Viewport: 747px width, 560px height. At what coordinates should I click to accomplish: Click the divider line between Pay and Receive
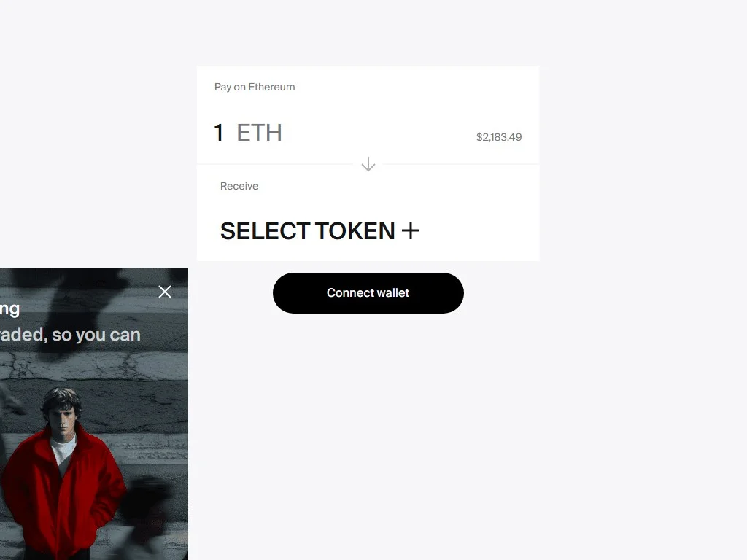point(461,164)
